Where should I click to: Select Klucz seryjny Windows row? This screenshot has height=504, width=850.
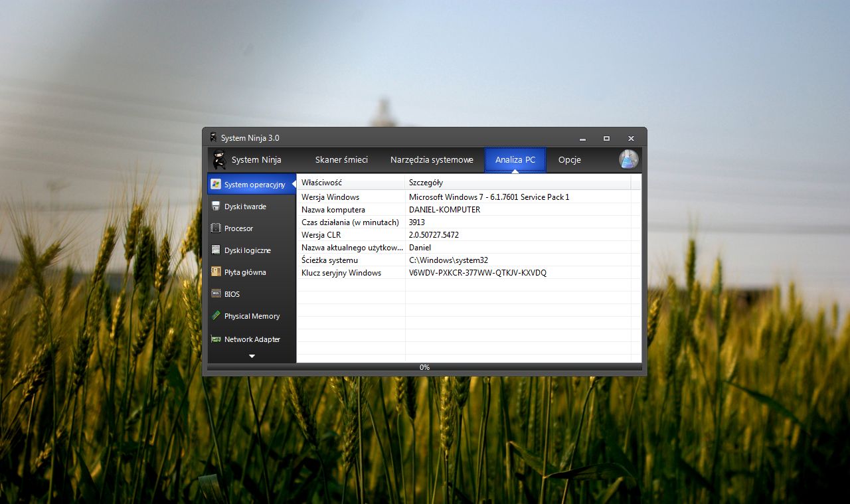[x=469, y=273]
